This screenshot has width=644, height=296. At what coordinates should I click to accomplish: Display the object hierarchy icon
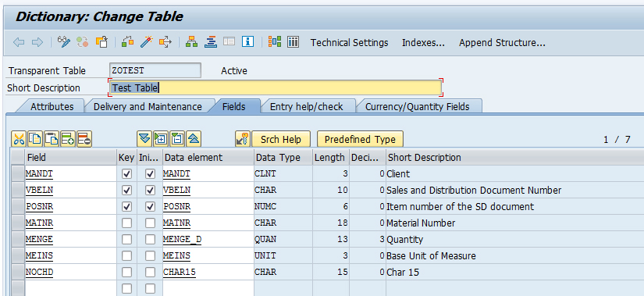pos(192,42)
